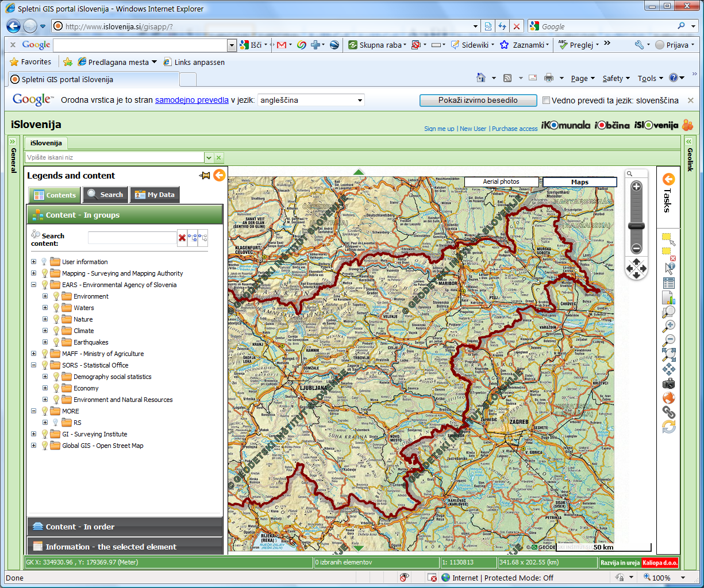Click the Kaliopa d.o.o. link
Image resolution: width=704 pixels, height=588 pixels.
click(660, 563)
